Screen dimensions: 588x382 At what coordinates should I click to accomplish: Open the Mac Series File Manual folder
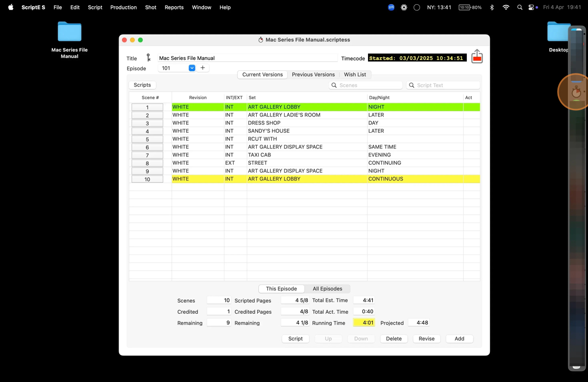tap(69, 40)
